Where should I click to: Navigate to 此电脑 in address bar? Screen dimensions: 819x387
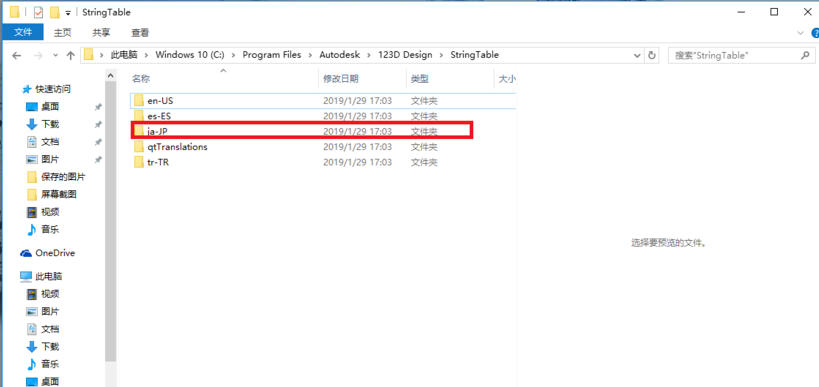[124, 54]
